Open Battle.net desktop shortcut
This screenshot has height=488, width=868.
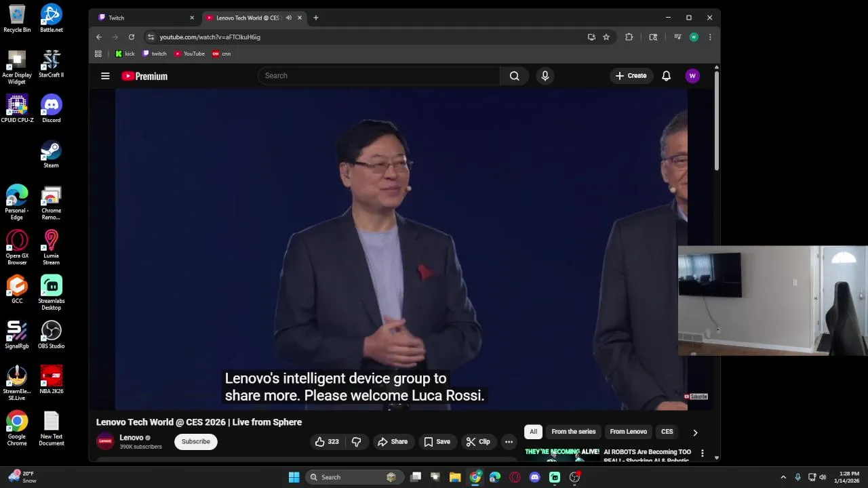[x=51, y=18]
